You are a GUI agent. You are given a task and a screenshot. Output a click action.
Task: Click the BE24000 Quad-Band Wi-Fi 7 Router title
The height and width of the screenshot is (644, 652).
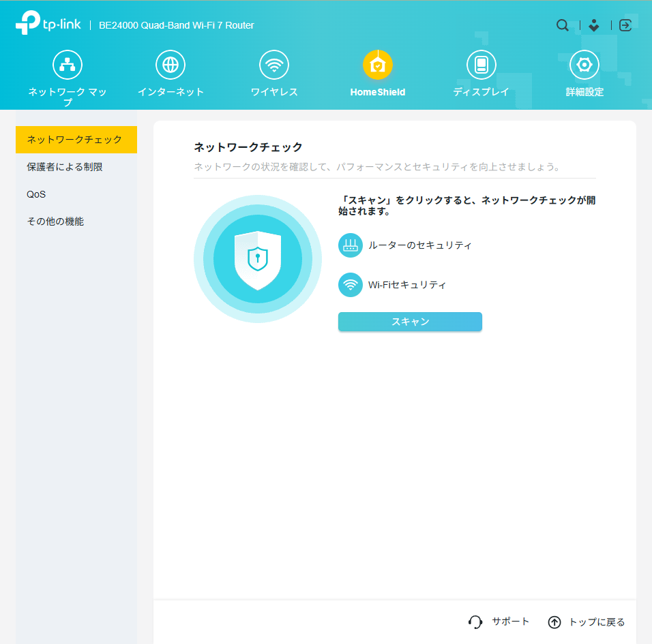(177, 25)
